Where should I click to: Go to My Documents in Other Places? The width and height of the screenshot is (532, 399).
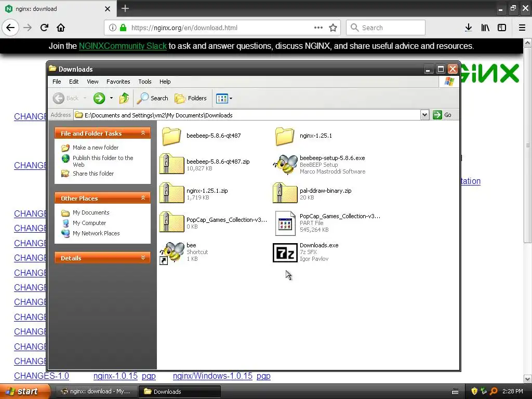(x=91, y=212)
